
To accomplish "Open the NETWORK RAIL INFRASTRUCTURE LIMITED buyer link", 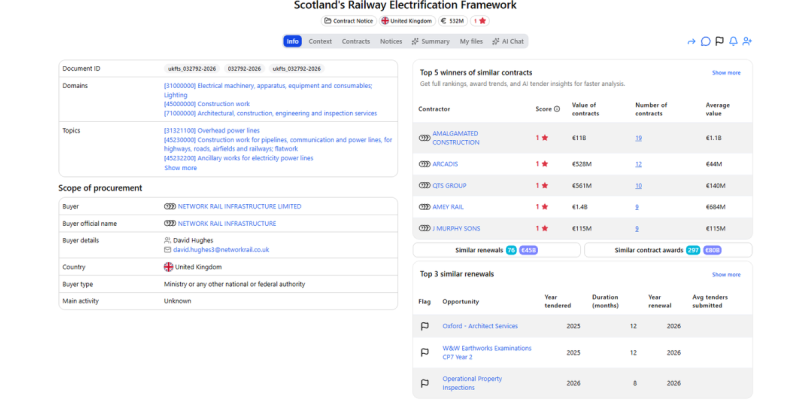I will pyautogui.click(x=239, y=207).
